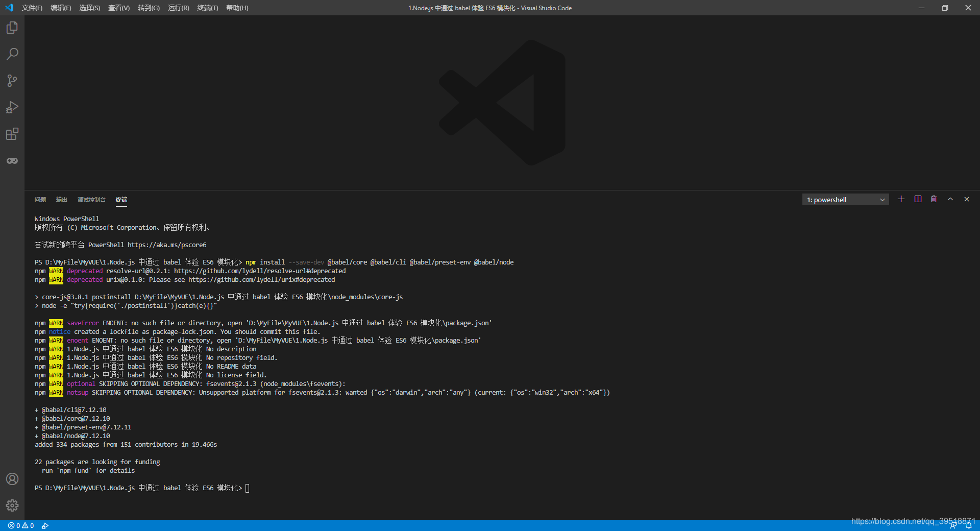Click the 'optional SKIPPING OPTIONAL DEPENDENCY' line
The height and width of the screenshot is (531, 980).
pos(190,384)
